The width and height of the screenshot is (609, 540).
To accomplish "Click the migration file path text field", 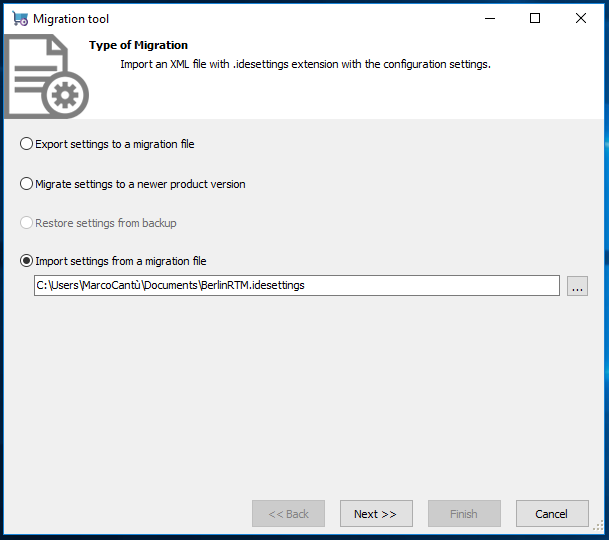I will pos(297,286).
